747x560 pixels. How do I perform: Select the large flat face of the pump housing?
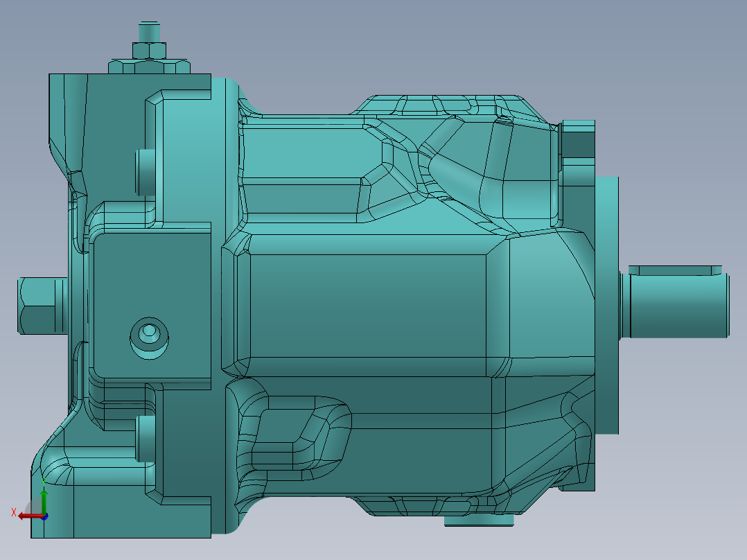tap(368, 305)
